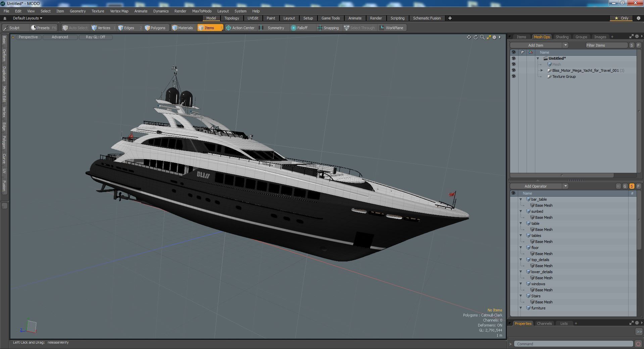Open Add Item dropdown arrow
The width and height of the screenshot is (644, 349).
click(565, 45)
